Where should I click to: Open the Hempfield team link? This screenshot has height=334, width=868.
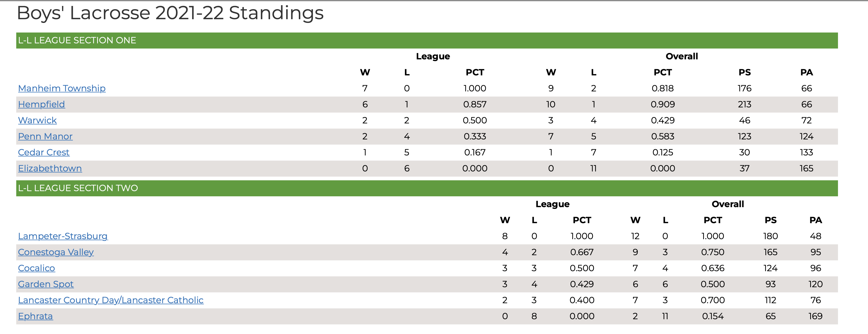(x=41, y=105)
